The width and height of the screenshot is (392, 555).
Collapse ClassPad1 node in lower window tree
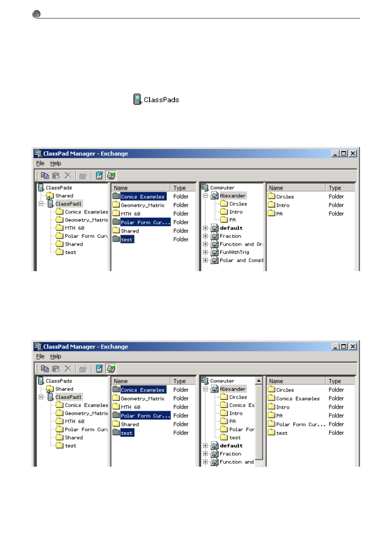pyautogui.click(x=41, y=397)
